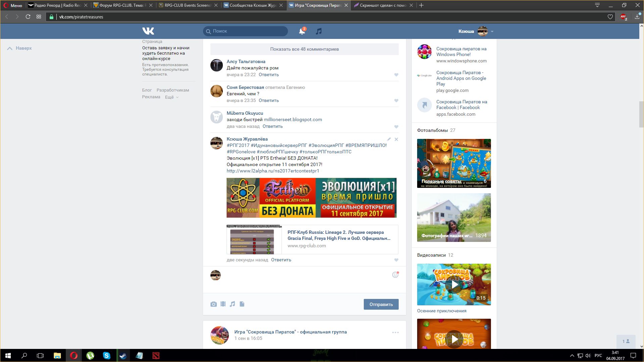Attach a video using film icon
The image size is (644, 362).
coord(223,304)
